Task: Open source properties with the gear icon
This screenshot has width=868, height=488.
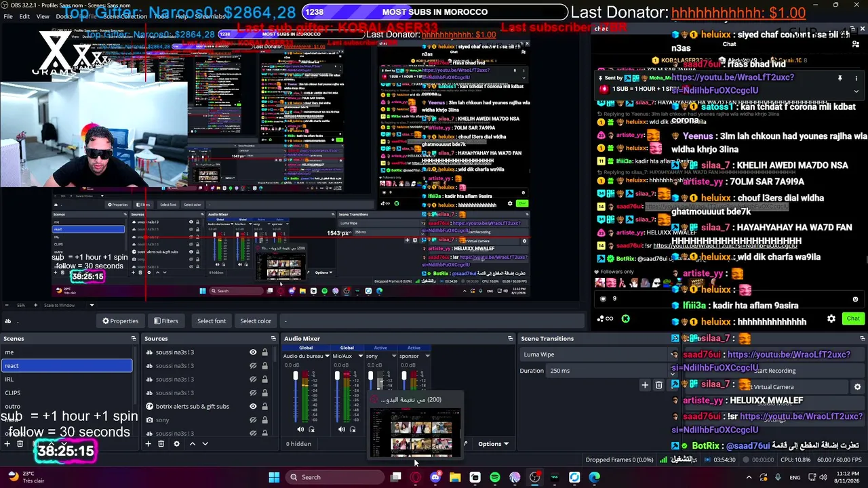Action: click(176, 444)
